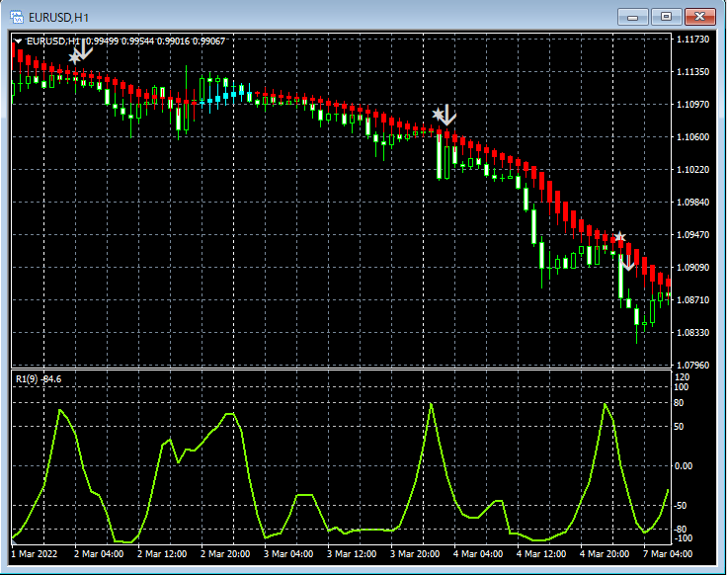Click price scale value 1.10970
728x575 pixels.
click(692, 105)
